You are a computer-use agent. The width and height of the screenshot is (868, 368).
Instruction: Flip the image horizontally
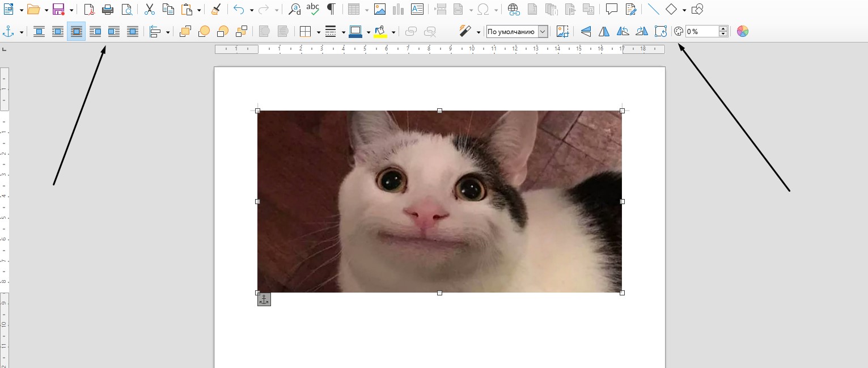[604, 32]
